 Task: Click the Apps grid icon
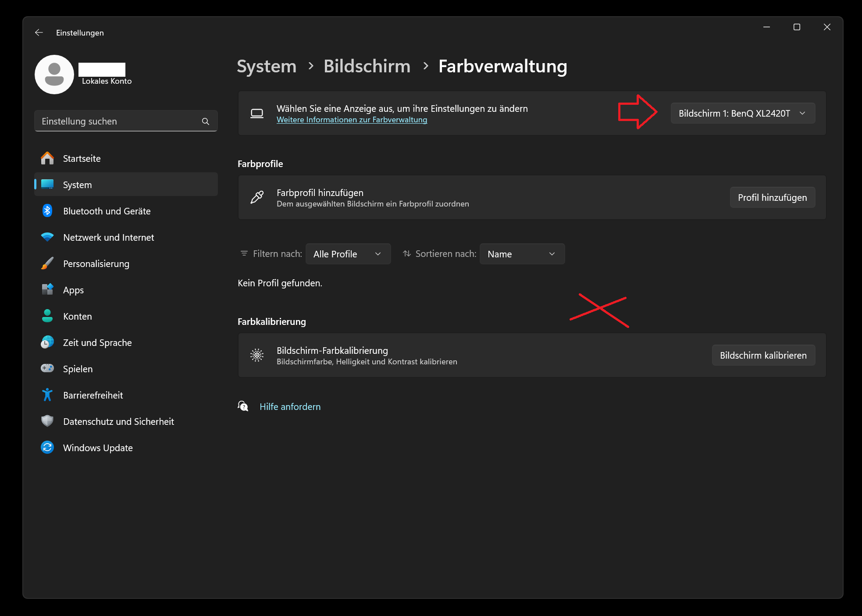click(47, 290)
